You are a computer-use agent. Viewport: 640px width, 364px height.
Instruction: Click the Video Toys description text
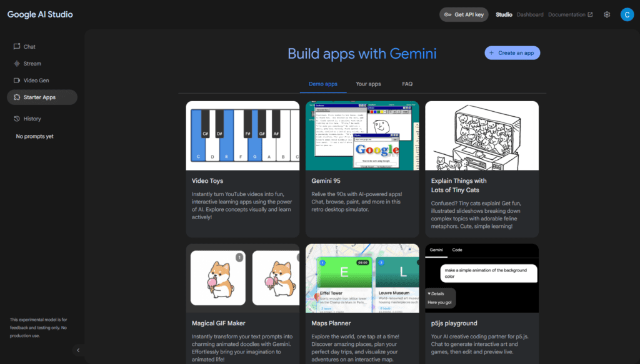click(242, 205)
